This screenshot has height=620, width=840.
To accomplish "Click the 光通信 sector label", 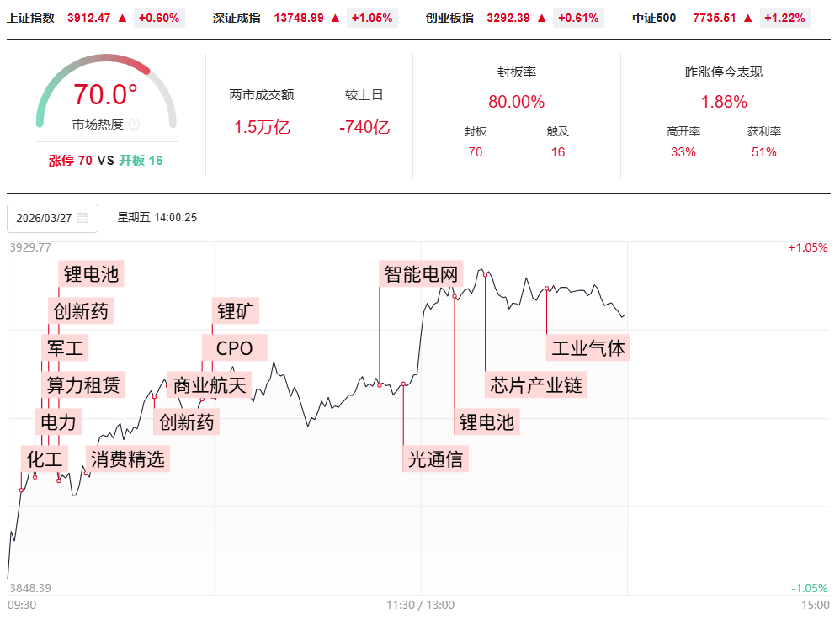I will click(435, 458).
